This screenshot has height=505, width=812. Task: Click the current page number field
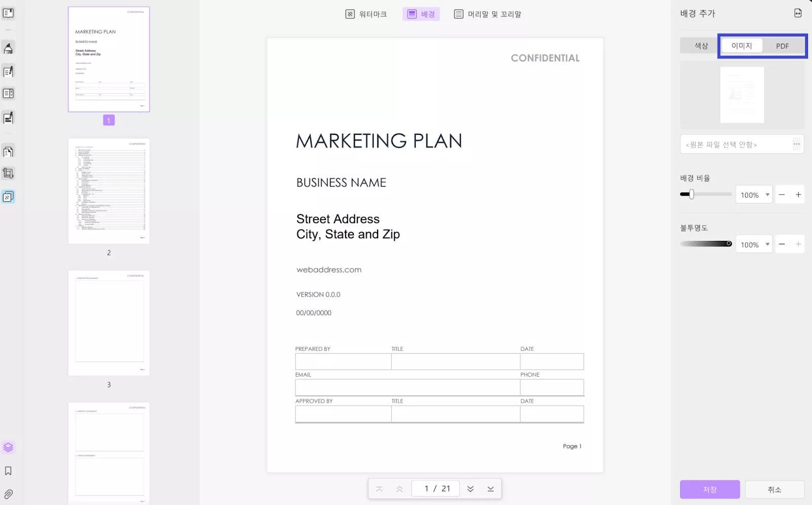point(435,489)
